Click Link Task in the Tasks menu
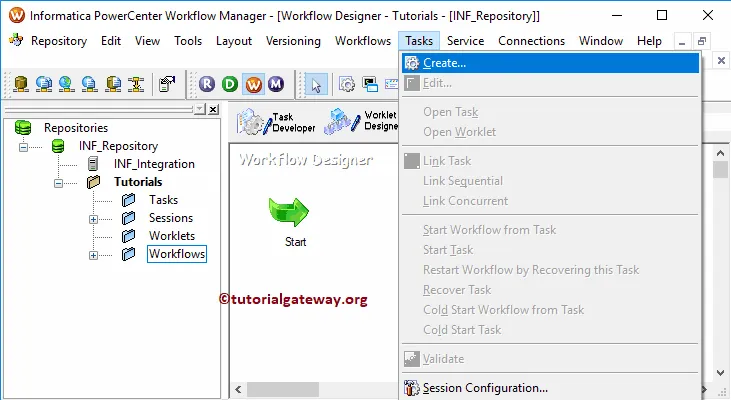Image resolution: width=731 pixels, height=400 pixels. [551, 161]
